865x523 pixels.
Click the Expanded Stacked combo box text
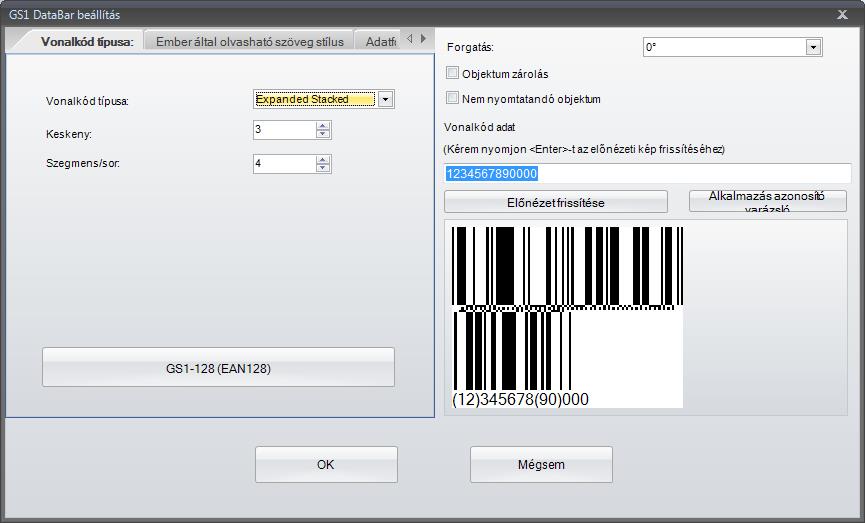(x=315, y=99)
